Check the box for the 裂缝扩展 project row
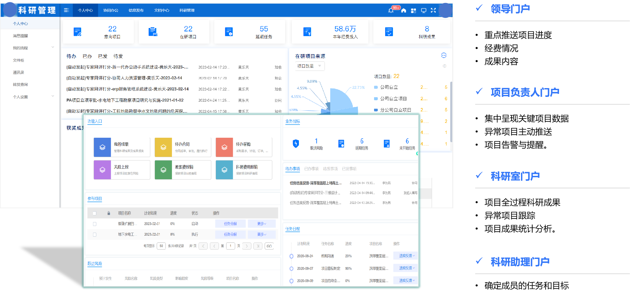644x293 pixels. [94, 224]
